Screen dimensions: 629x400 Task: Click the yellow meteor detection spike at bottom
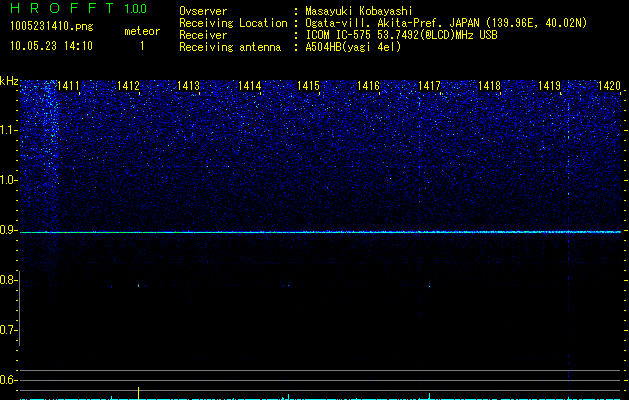pyautogui.click(x=138, y=393)
